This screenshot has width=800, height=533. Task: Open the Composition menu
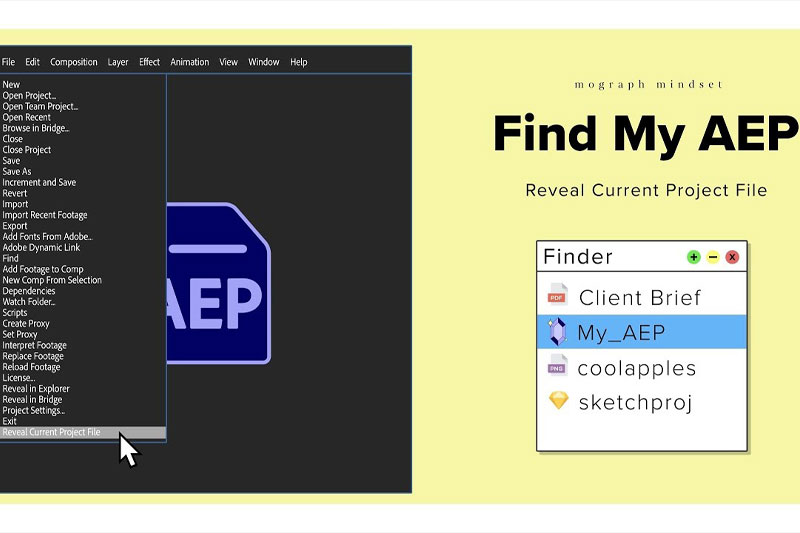click(x=73, y=62)
